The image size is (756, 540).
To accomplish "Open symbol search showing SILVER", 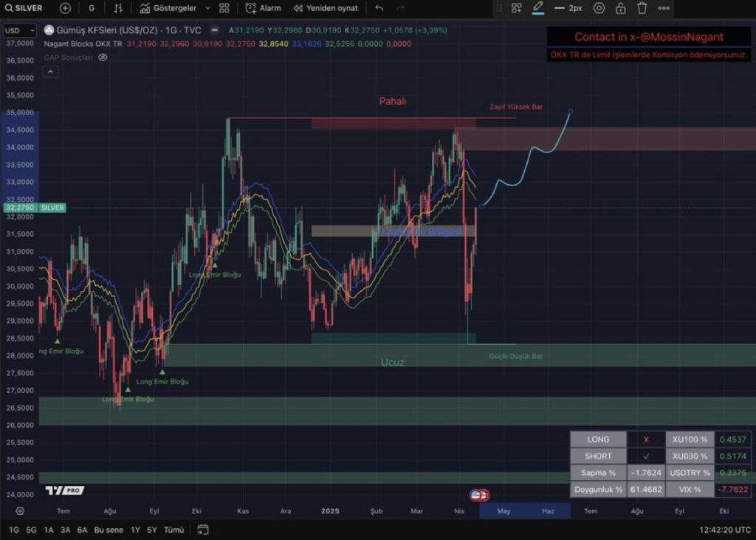I will click(24, 8).
